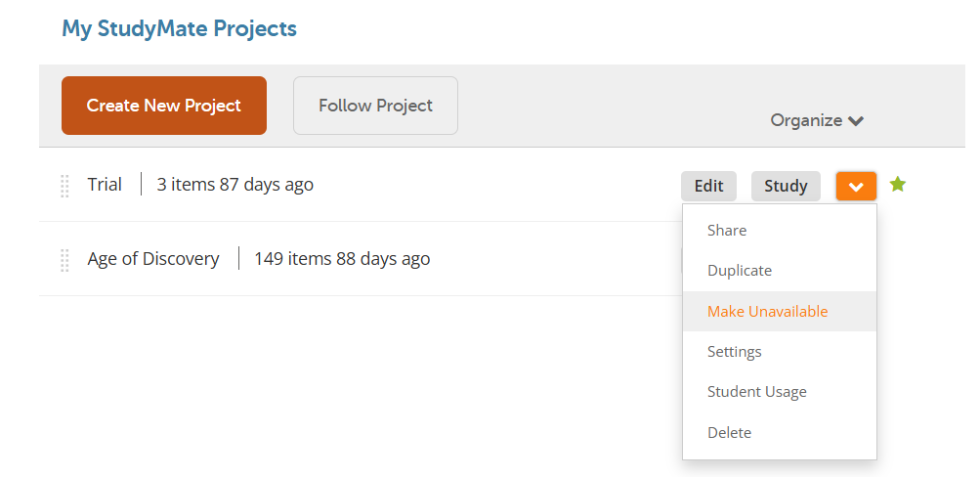This screenshot has height=477, width=980.
Task: View Student Usage from the menu
Action: click(x=757, y=392)
